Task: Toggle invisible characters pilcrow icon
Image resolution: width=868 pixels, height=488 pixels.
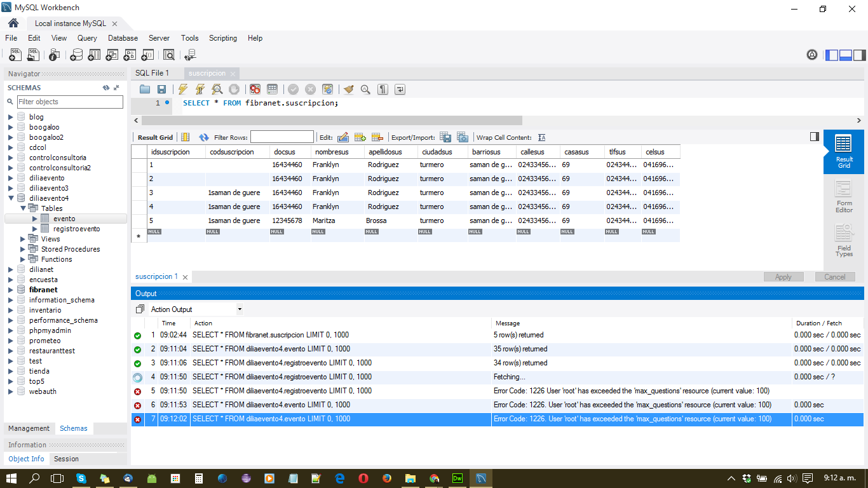Action: 383,90
